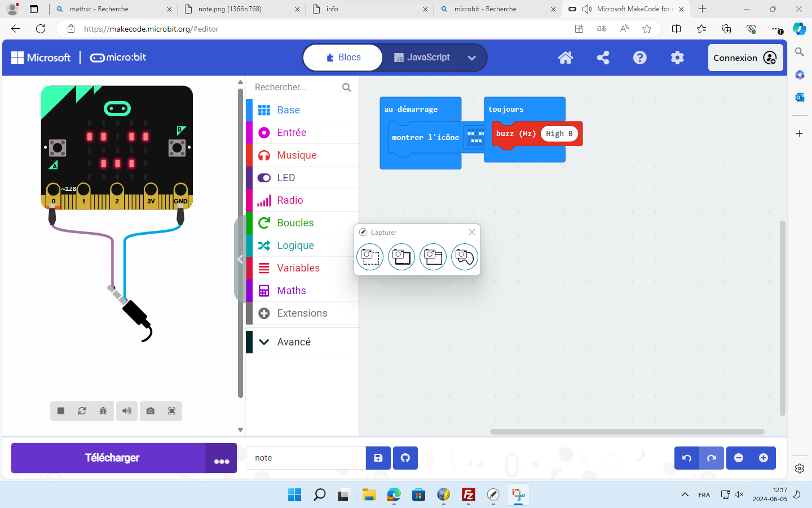
Task: Toggle simulator debug mode bug icon
Action: pos(103,411)
